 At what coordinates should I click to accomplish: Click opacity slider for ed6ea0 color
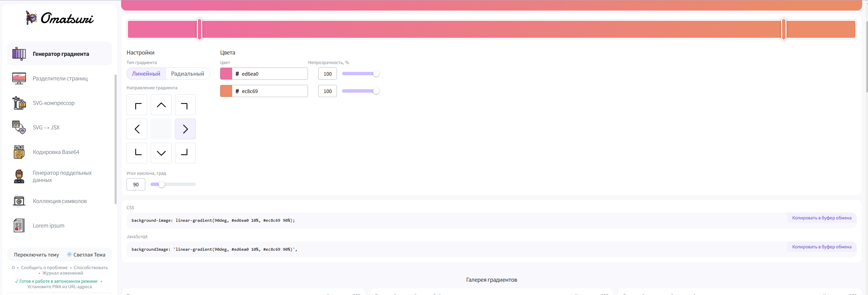coord(361,74)
